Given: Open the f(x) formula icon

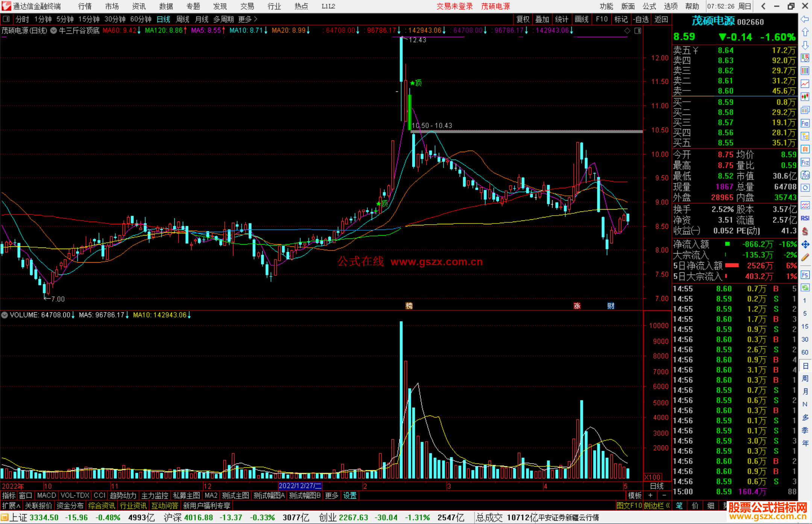Looking at the screenshot, I should click(805, 175).
